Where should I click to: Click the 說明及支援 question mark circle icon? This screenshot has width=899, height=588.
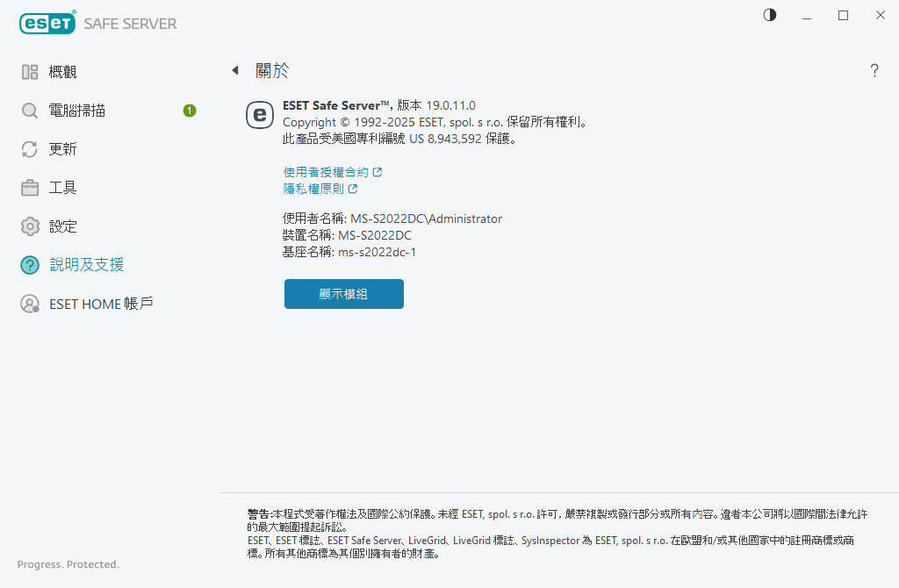tap(29, 265)
